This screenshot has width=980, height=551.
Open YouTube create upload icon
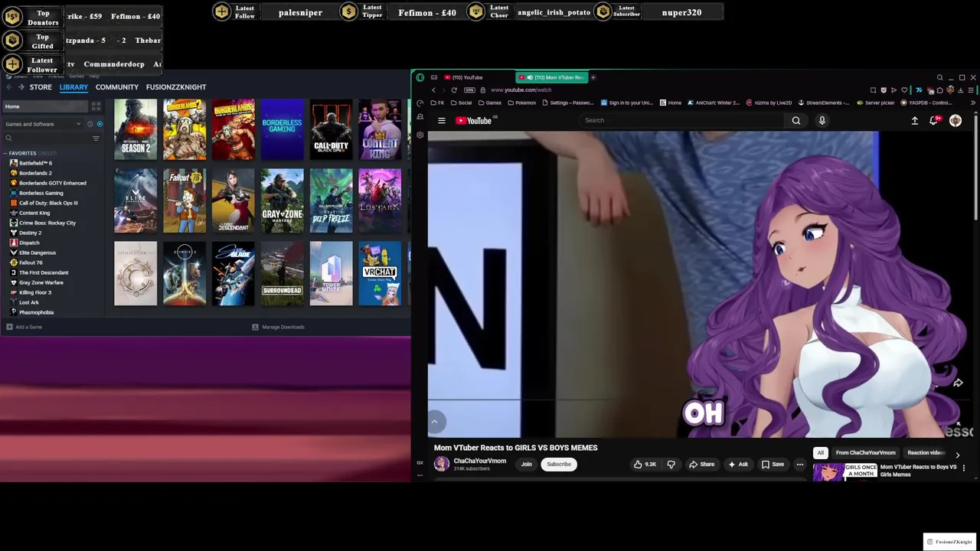[x=914, y=120]
